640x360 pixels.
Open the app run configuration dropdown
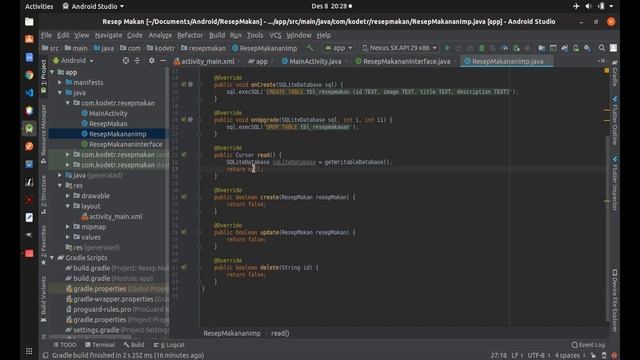click(x=338, y=48)
